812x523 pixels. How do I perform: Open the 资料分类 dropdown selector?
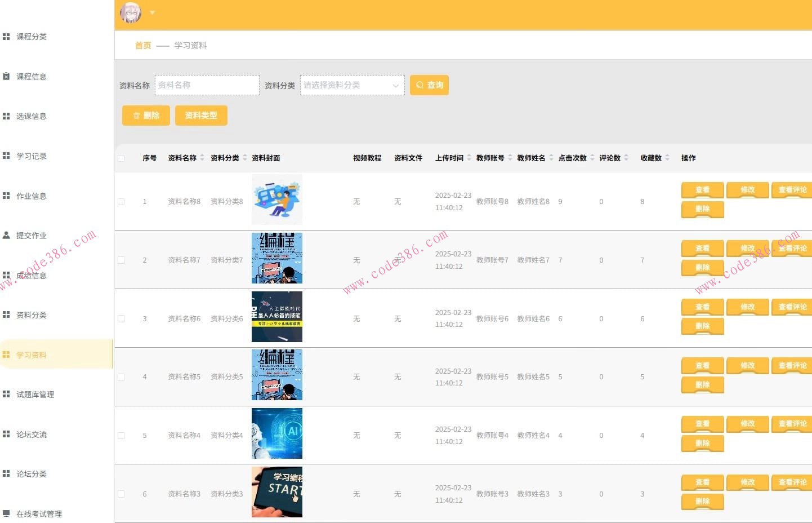tap(352, 85)
